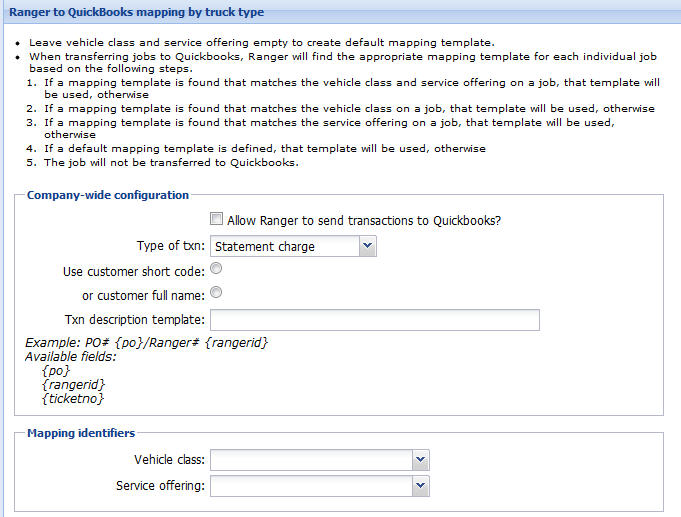
Task: Click the 'Type of txn:' label
Action: (x=171, y=246)
